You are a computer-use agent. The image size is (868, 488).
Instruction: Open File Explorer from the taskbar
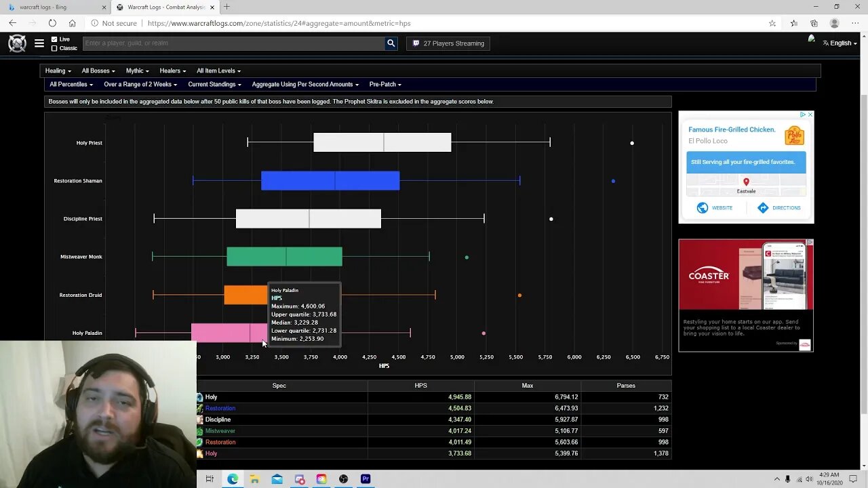[x=255, y=479]
